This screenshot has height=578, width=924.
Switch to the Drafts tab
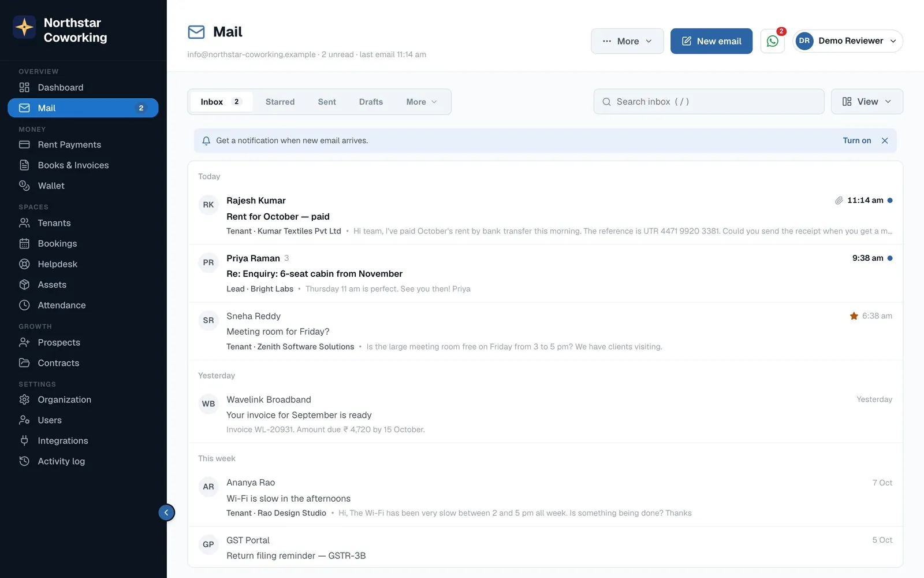[371, 102]
